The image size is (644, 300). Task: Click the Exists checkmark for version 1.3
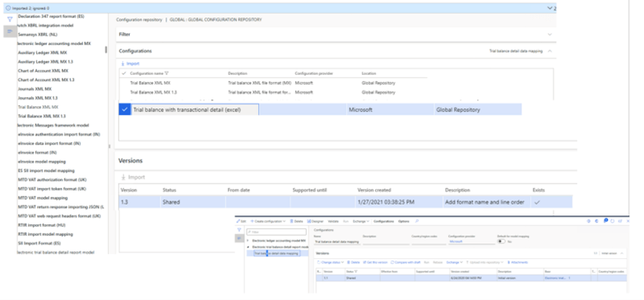click(536, 202)
